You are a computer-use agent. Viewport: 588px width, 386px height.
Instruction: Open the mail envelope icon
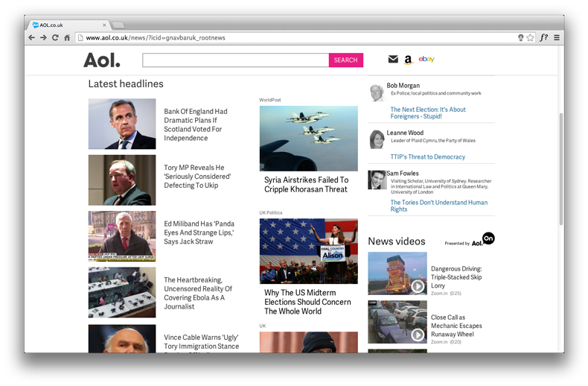pos(393,60)
